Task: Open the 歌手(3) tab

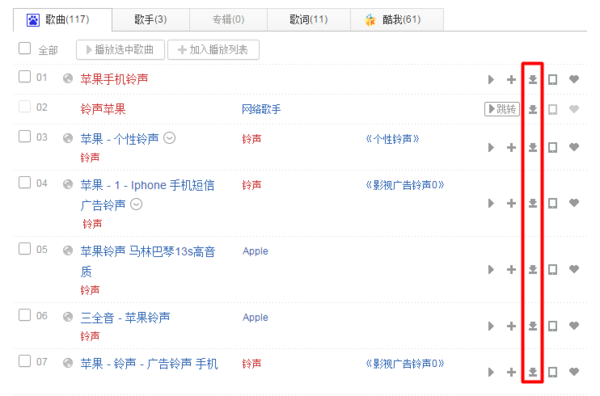Action: [151, 20]
